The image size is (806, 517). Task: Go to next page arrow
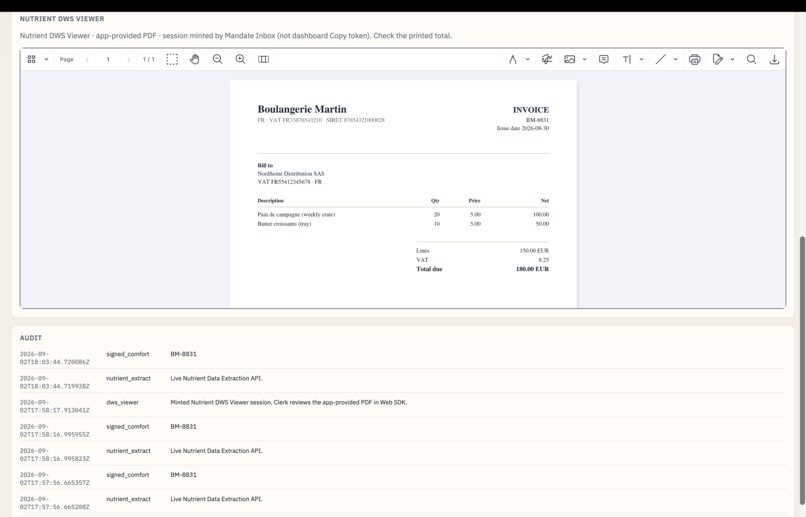129,60
